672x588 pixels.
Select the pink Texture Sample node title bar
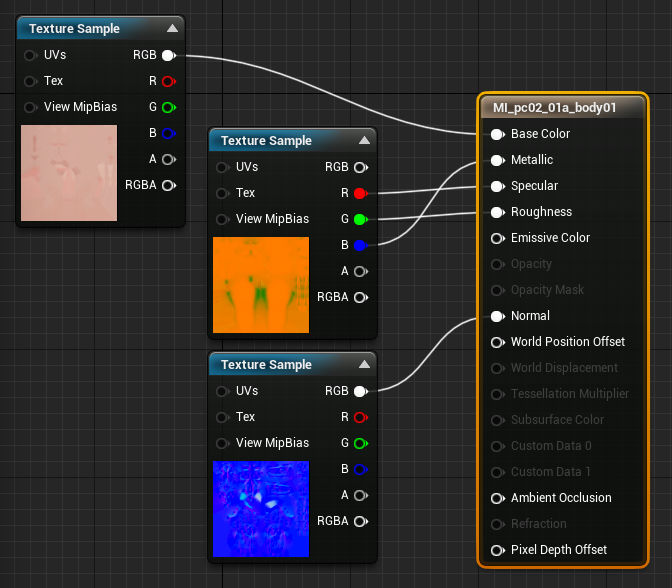pos(101,28)
